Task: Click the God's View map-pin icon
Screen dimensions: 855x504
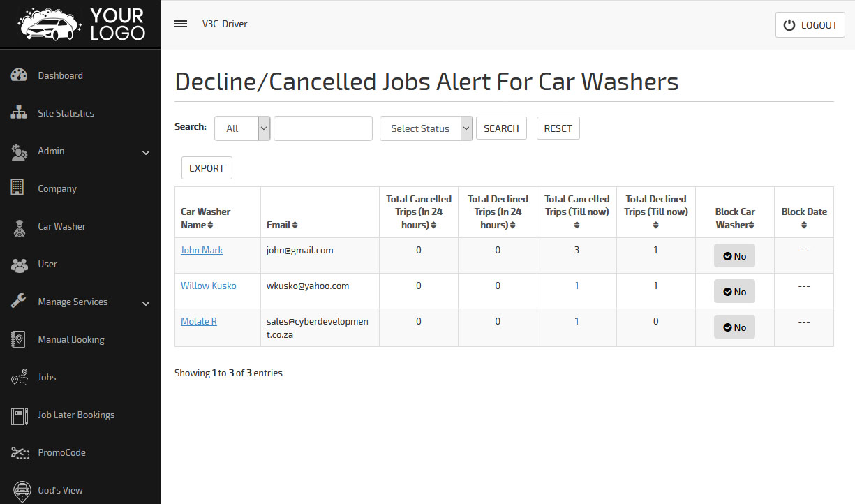Action: tap(22, 491)
